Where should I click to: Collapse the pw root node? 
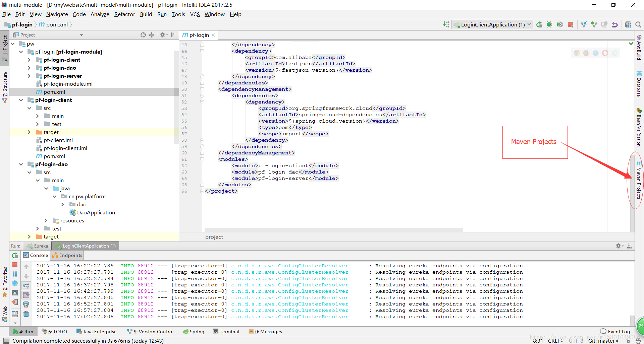tap(13, 44)
